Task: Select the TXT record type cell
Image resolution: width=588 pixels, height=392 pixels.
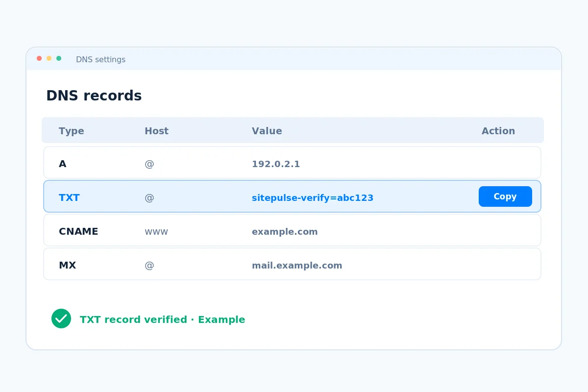Action: [x=69, y=198]
